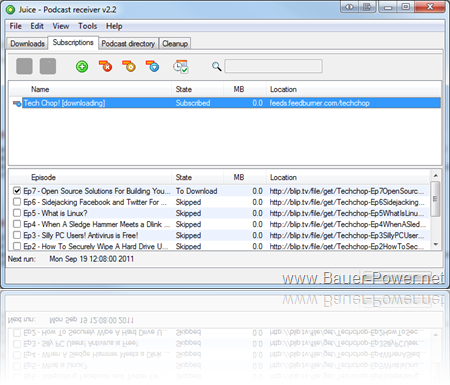Sort episodes by the Episode column header

point(90,177)
